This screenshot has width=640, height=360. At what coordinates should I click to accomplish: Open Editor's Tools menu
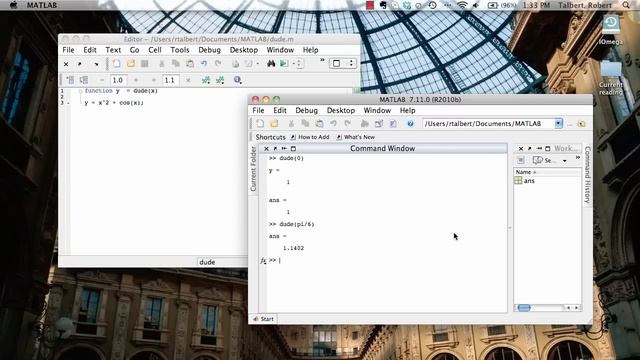click(x=180, y=50)
